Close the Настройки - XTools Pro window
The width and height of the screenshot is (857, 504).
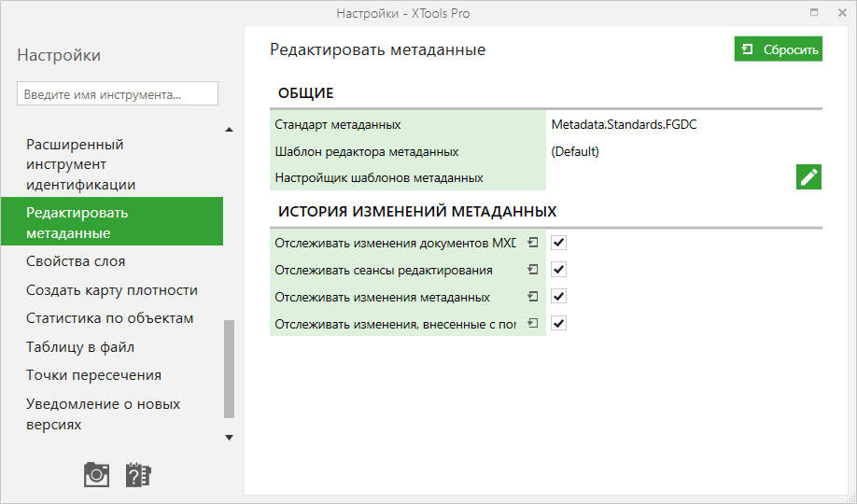pyautogui.click(x=842, y=12)
